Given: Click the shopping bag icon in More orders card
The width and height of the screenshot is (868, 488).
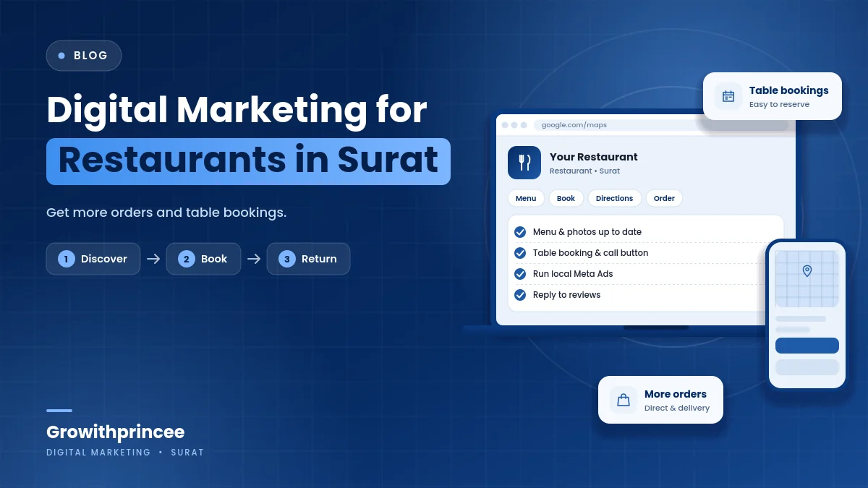Looking at the screenshot, I should click(624, 400).
